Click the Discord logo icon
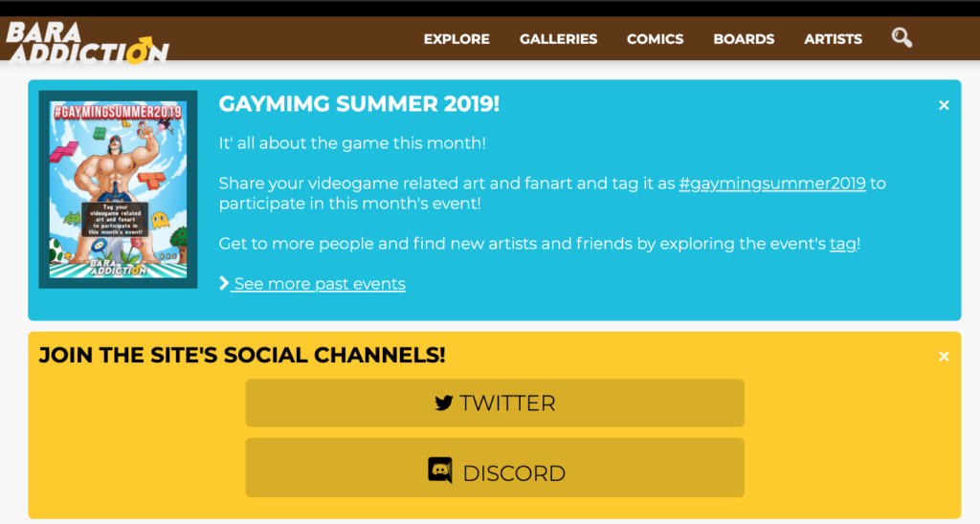Image resolution: width=980 pixels, height=524 pixels. pyautogui.click(x=440, y=470)
